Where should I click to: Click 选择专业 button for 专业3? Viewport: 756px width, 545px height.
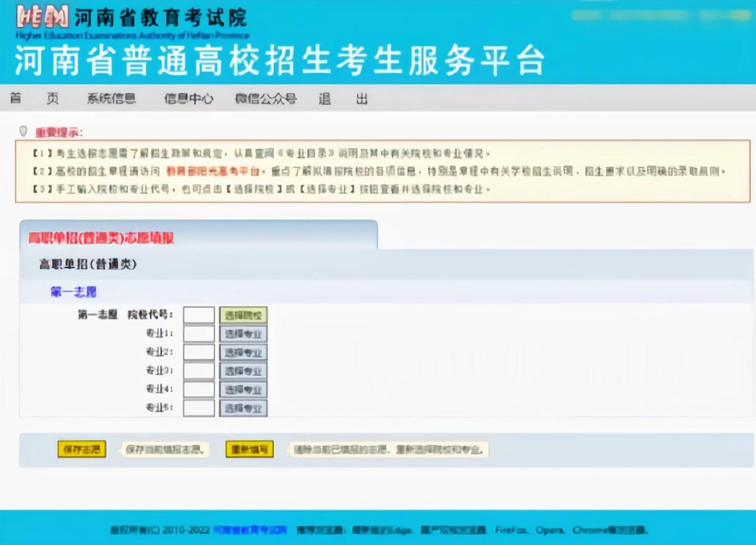point(243,371)
